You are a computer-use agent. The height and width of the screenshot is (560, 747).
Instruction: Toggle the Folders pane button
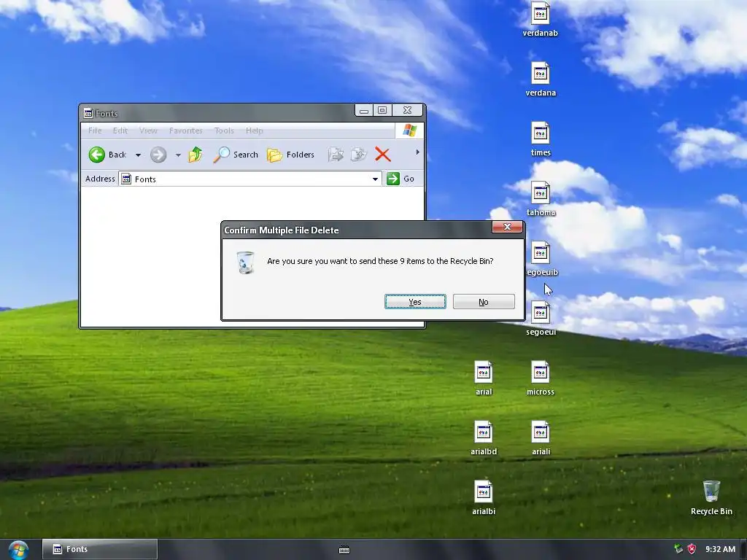[290, 155]
